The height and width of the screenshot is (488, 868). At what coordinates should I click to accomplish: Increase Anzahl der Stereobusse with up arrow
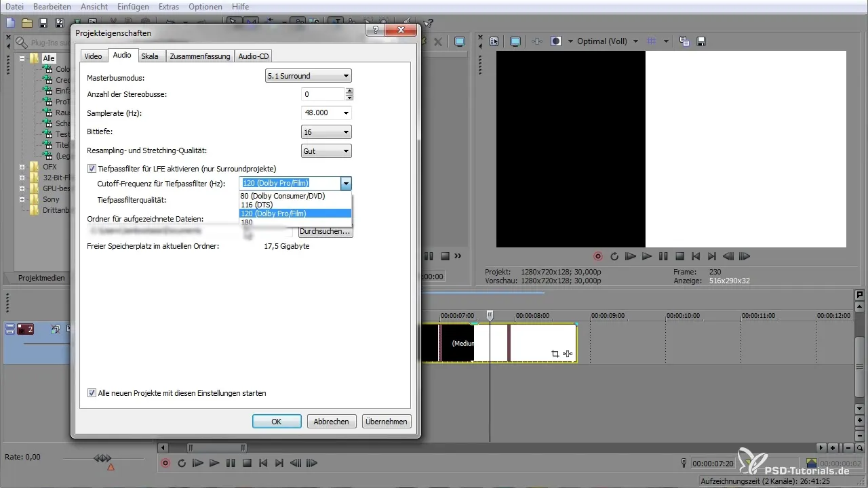point(349,91)
